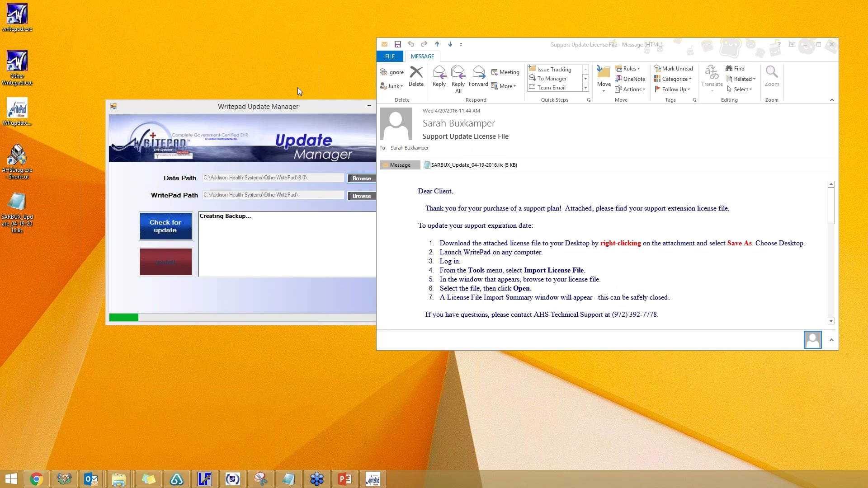Open the Follow Up flag dropdown
This screenshot has width=868, height=488.
(x=672, y=89)
